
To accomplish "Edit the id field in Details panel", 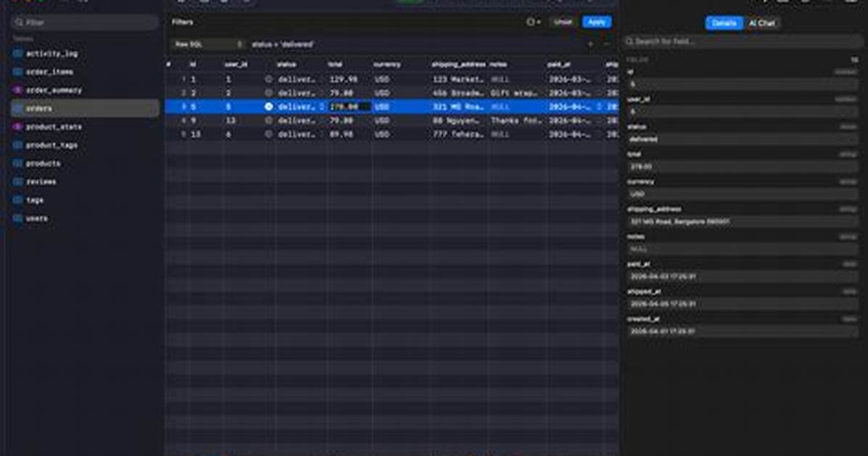I will point(742,84).
